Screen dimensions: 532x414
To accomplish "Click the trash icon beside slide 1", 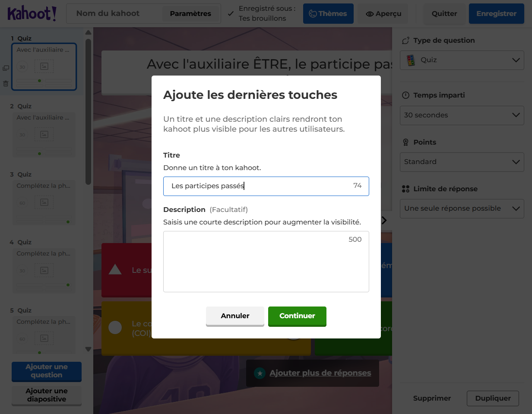I will [6, 84].
